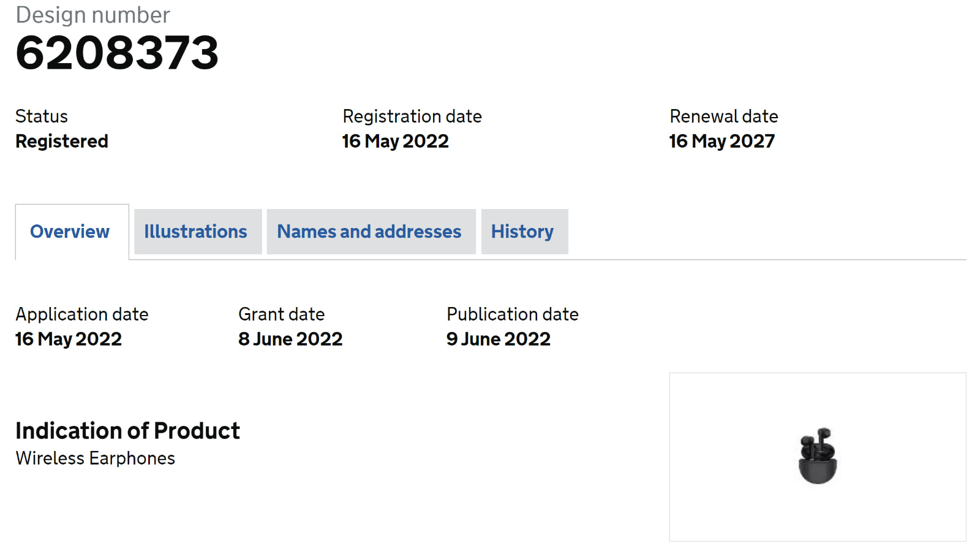Click the Publication date label
The width and height of the screenshot is (980, 554).
513,314
